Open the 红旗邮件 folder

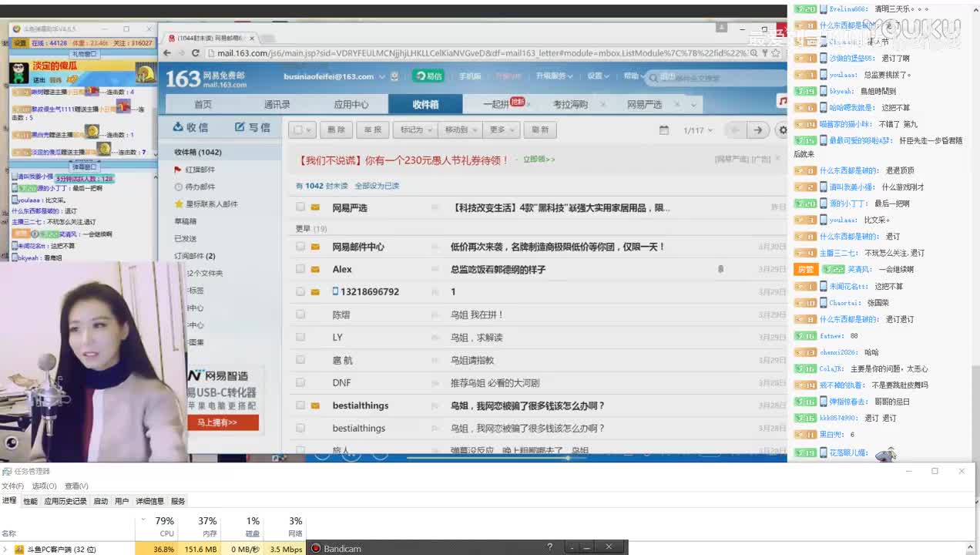pyautogui.click(x=200, y=170)
